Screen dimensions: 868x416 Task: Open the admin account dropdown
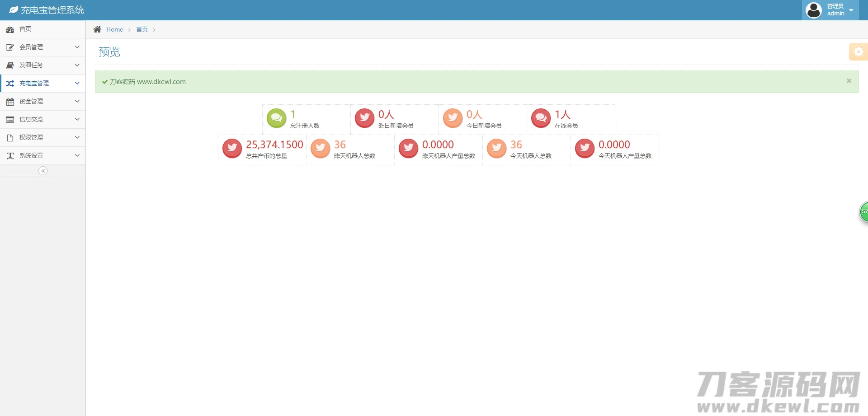[x=851, y=10]
